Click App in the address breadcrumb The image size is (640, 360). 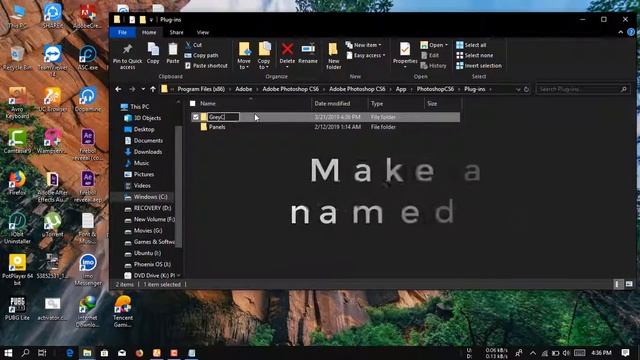(401, 89)
